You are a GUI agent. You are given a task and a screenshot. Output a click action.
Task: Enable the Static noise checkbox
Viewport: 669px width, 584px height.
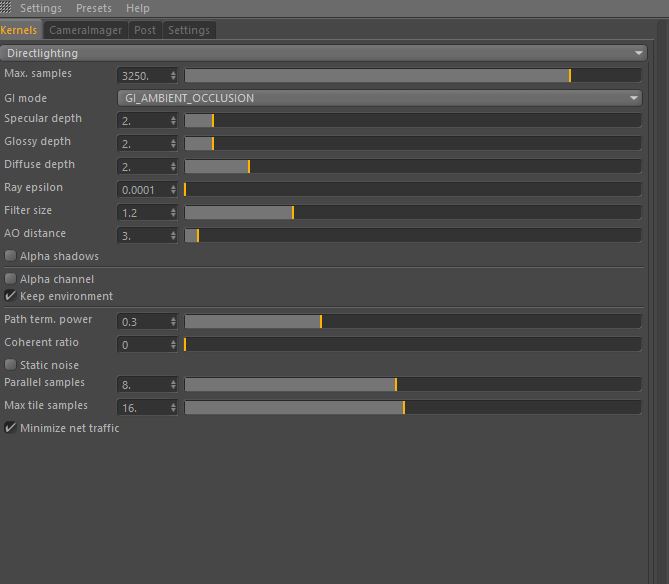point(10,365)
